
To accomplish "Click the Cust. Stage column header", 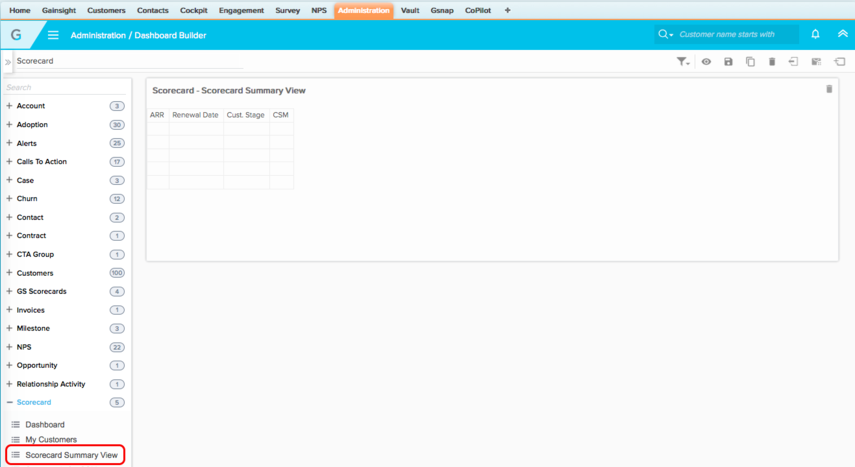I will pyautogui.click(x=245, y=115).
